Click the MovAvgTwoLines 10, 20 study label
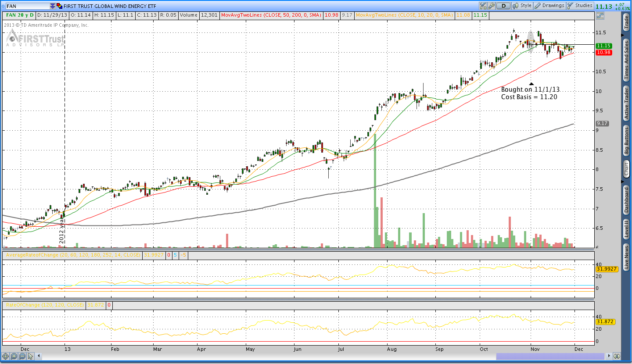The height and width of the screenshot is (364, 632). (x=404, y=15)
